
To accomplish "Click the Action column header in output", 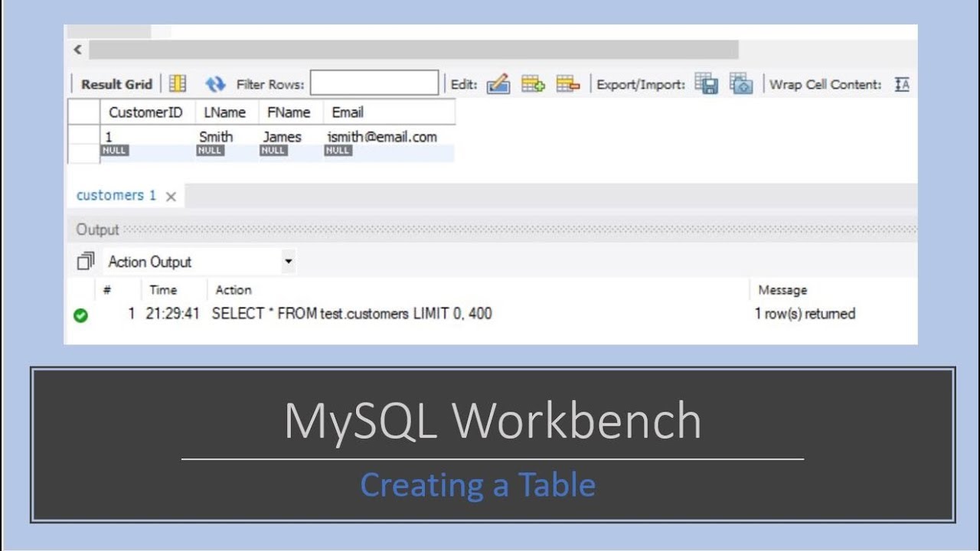I will click(x=234, y=290).
